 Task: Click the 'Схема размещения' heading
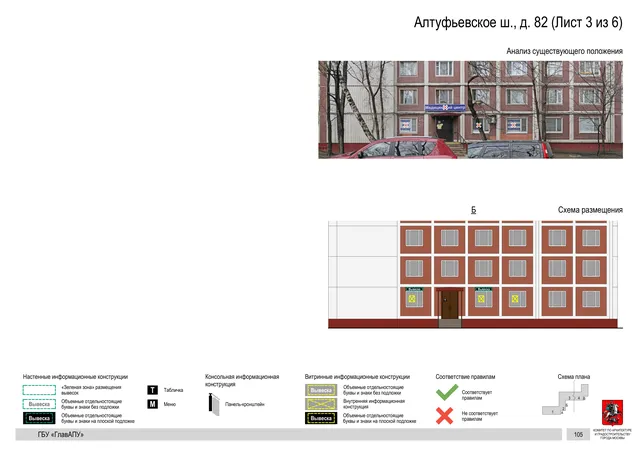pyautogui.click(x=590, y=210)
